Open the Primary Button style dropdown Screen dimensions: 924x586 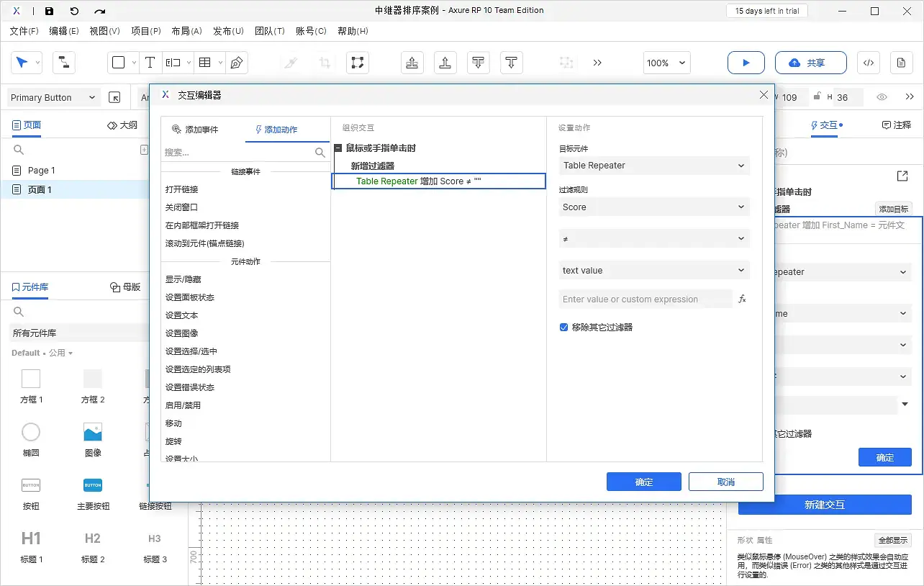tap(53, 97)
